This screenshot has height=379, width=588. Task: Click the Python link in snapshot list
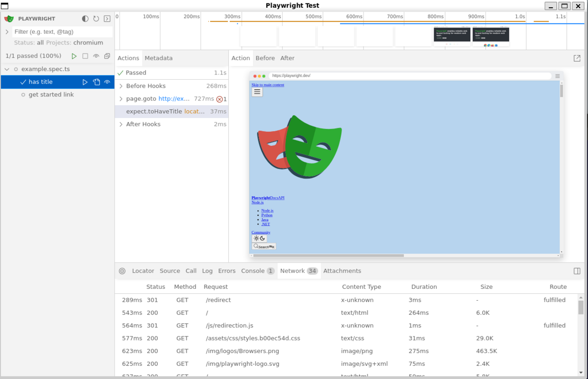pyautogui.click(x=267, y=215)
